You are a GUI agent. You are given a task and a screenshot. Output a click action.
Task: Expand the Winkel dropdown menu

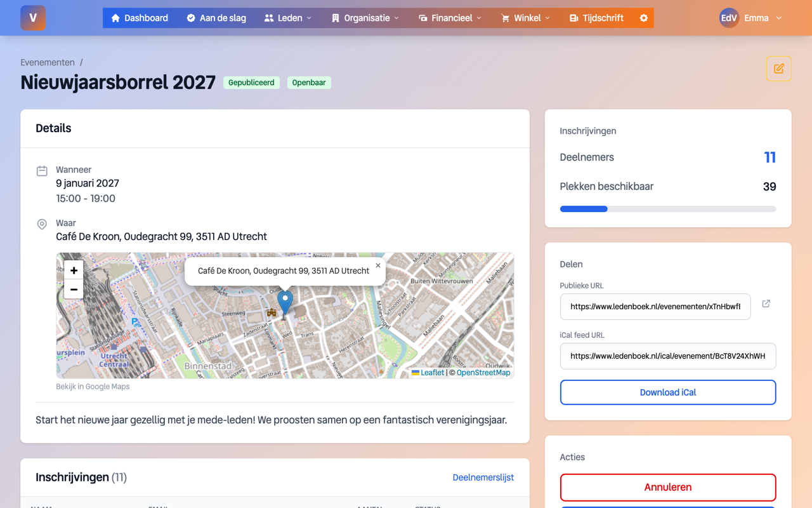[526, 18]
